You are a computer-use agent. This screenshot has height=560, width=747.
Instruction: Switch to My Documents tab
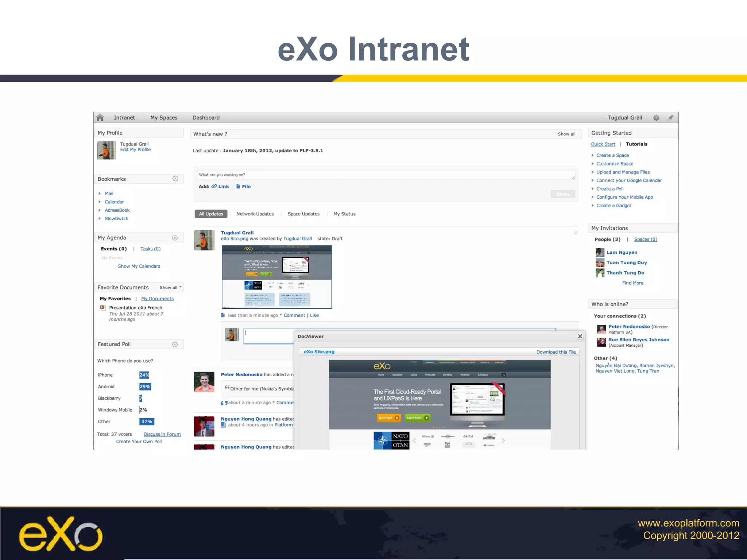coord(157,299)
